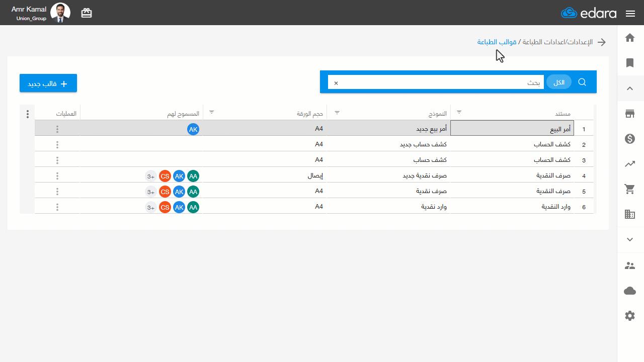Click the إيصال paper size cell
The width and height of the screenshot is (644, 362).
coord(265,176)
